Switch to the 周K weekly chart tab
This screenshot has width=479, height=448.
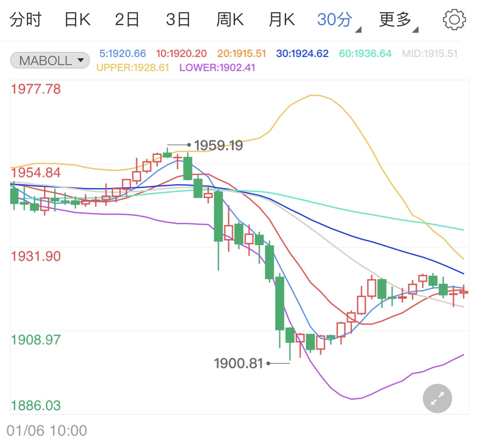click(x=229, y=19)
